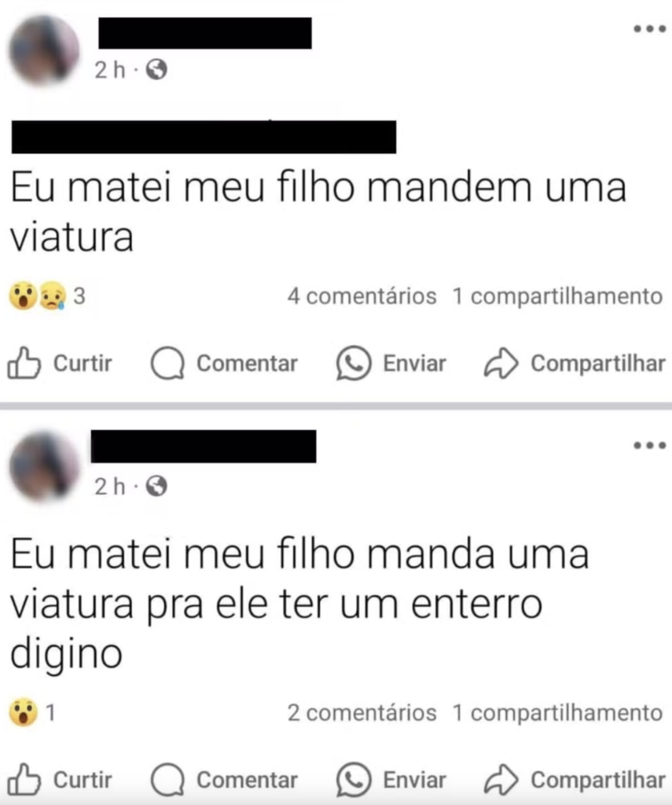Click the first post's thumbs-up Curtir icon
672x805 pixels.
[24, 363]
